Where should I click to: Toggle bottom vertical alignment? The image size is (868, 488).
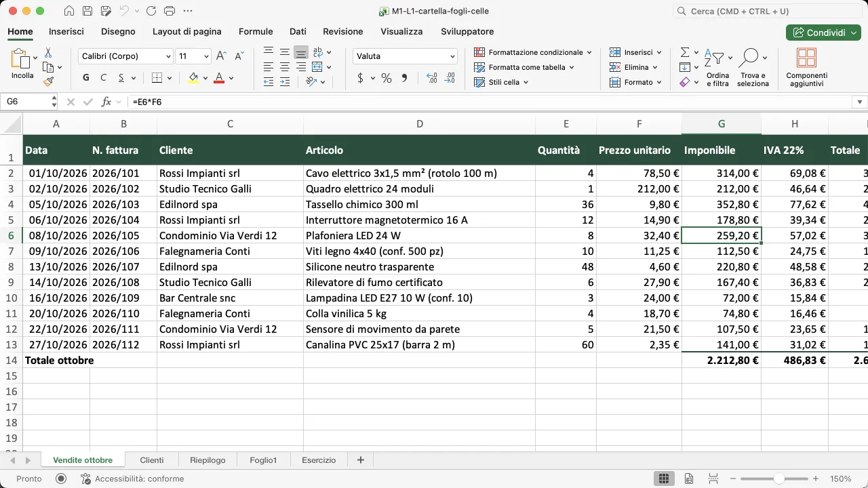point(301,52)
